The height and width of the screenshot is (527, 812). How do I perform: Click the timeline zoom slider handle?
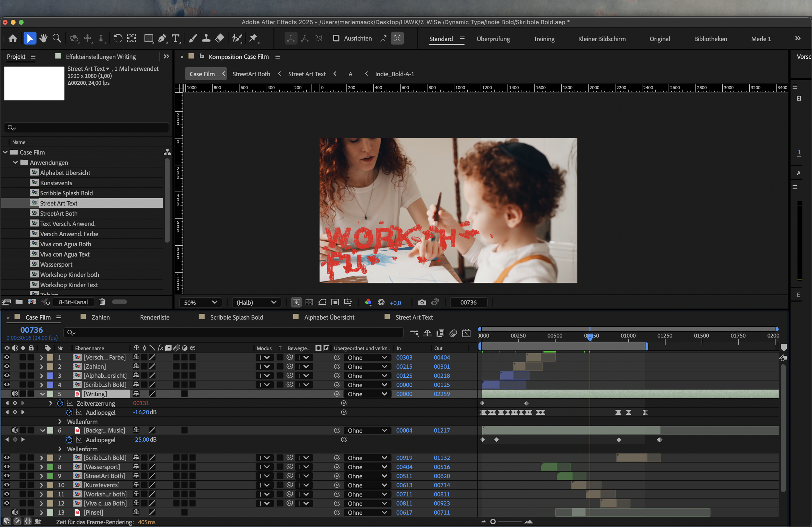493,521
